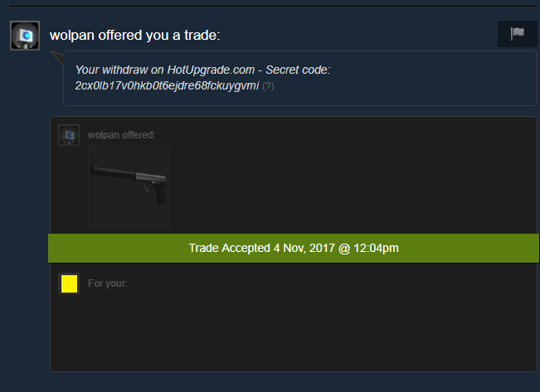Click the '12:04pm' time in accepted banner

[x=376, y=248]
